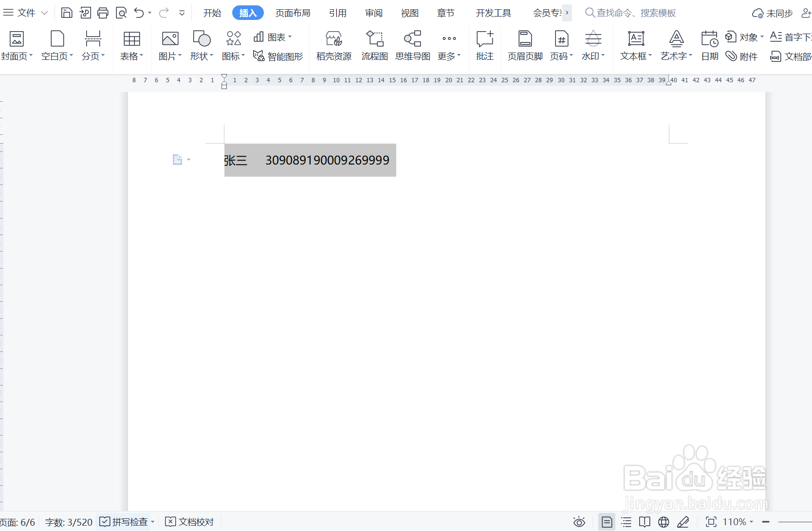Open Docer resources (稻壳资源)
812x531 pixels.
coord(334,46)
